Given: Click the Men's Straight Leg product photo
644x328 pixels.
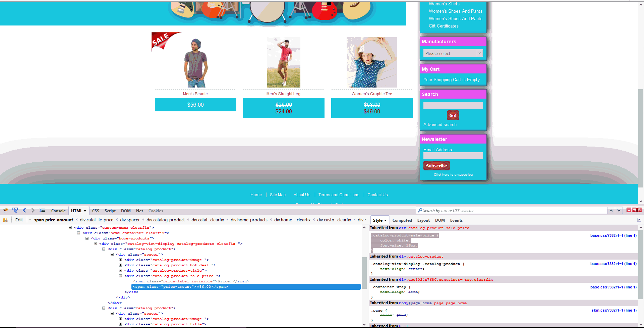Looking at the screenshot, I should point(284,62).
